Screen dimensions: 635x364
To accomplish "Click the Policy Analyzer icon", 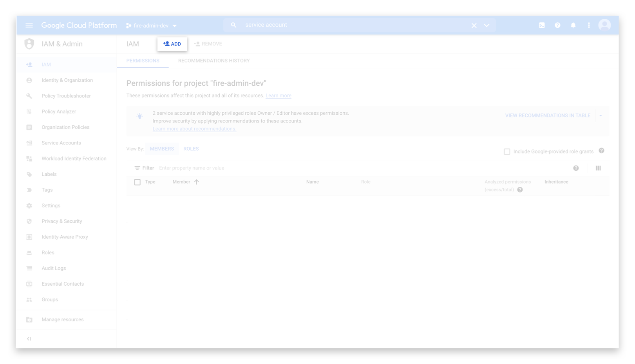I will coord(29,112).
